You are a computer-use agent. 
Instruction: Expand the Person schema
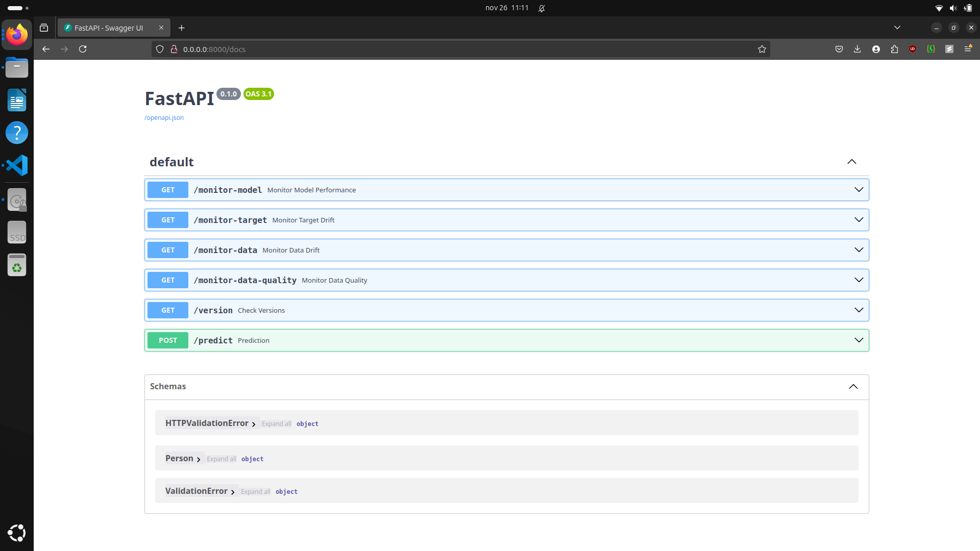[x=183, y=459]
